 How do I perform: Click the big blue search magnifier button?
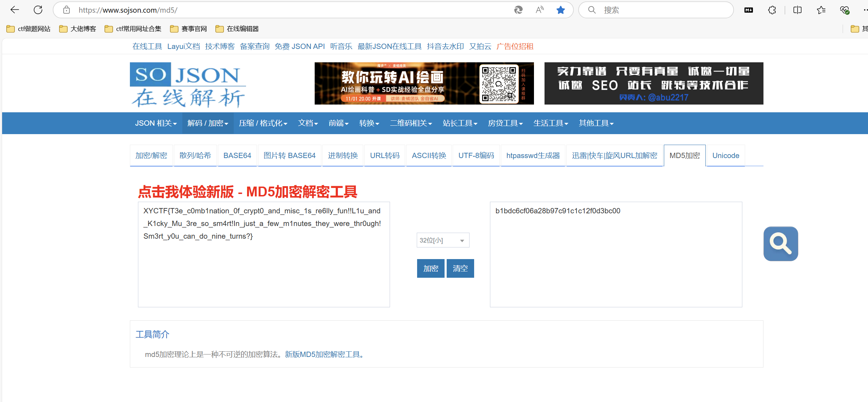(781, 244)
